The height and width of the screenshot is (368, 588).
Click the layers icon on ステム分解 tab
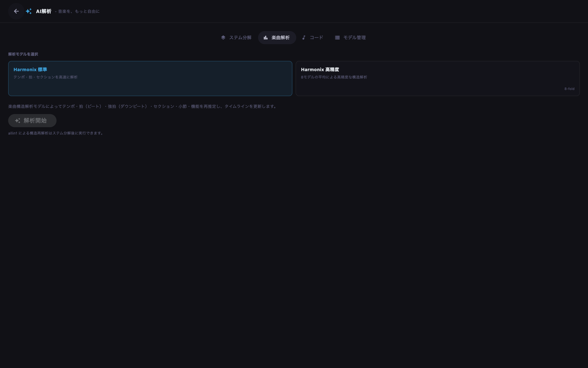coord(223,37)
